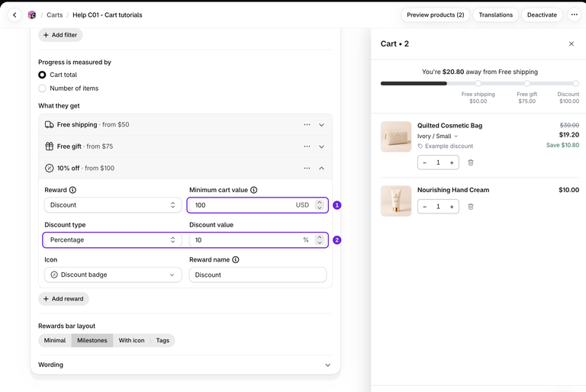Image resolution: width=586 pixels, height=392 pixels.
Task: Focus the Discount value field
Action: point(257,240)
